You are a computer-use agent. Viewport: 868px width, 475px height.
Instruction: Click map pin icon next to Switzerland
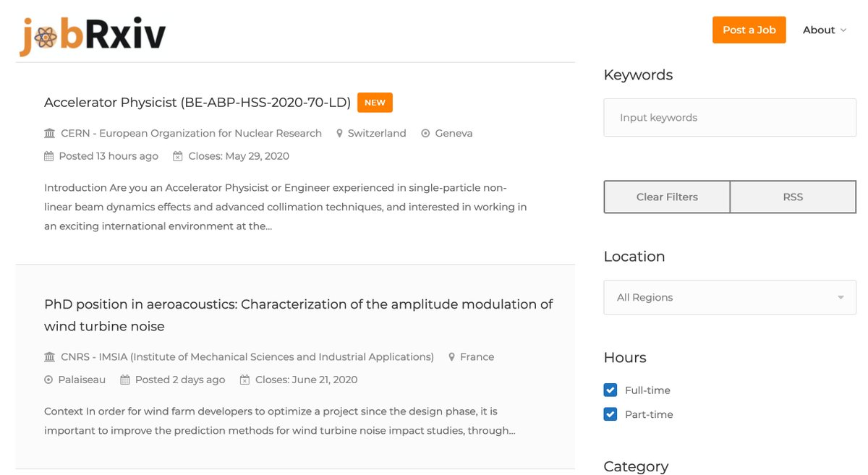(x=339, y=134)
